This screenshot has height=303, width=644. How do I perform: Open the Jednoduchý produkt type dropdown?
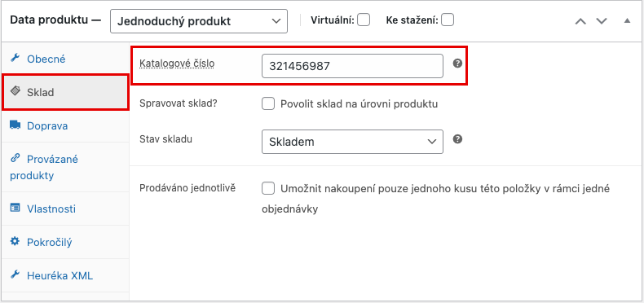coord(199,21)
